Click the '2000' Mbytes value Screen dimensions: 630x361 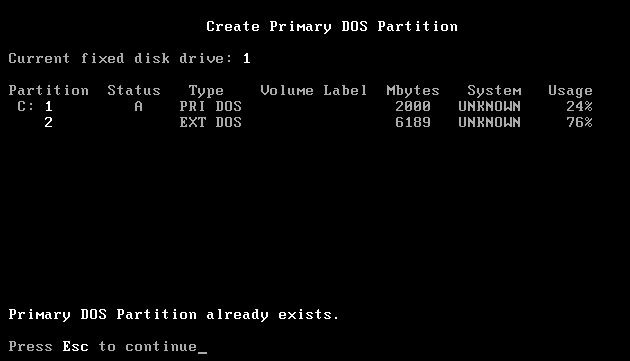coord(413,107)
